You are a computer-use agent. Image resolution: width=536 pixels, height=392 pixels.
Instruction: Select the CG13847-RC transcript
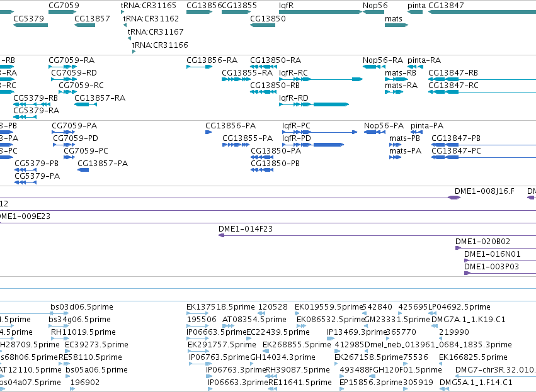pos(482,92)
